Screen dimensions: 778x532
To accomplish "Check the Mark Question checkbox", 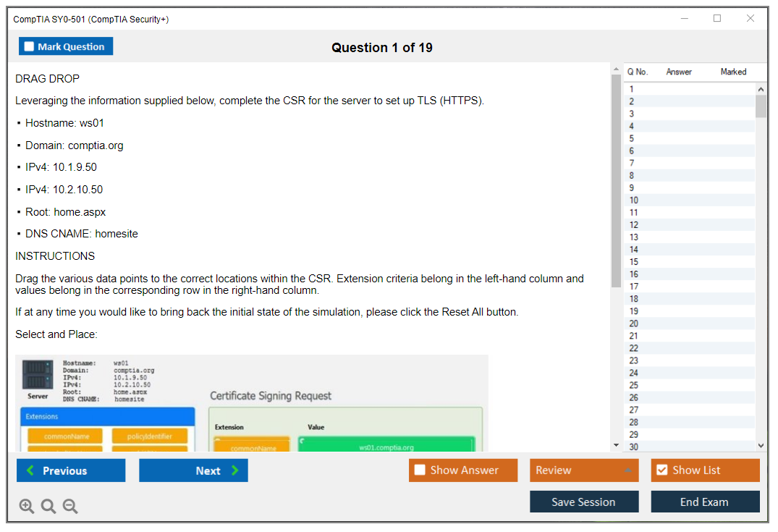I will [30, 47].
